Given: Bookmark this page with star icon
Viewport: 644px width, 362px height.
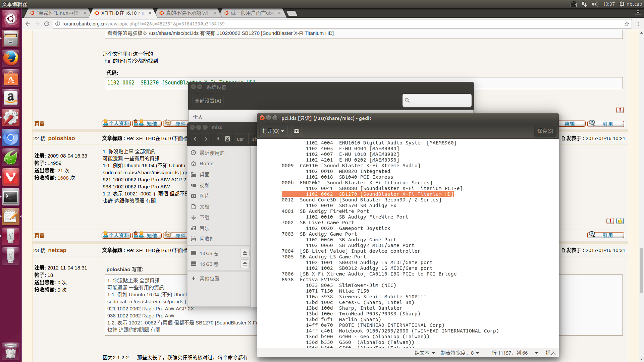Looking at the screenshot, I should pyautogui.click(x=627, y=24).
